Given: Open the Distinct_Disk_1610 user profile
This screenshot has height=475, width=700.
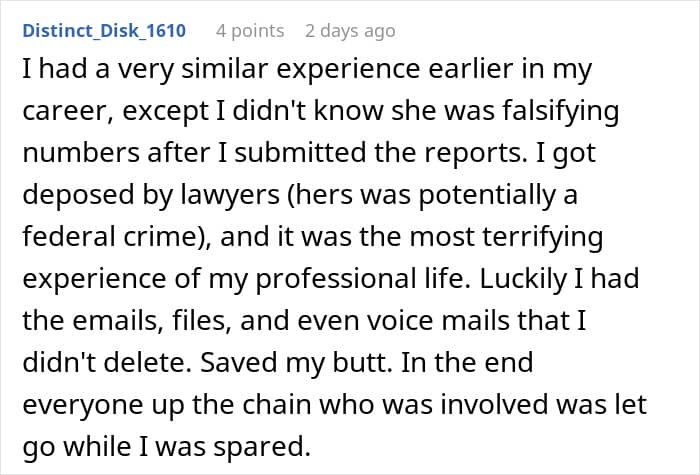Looking at the screenshot, I should click(104, 31).
